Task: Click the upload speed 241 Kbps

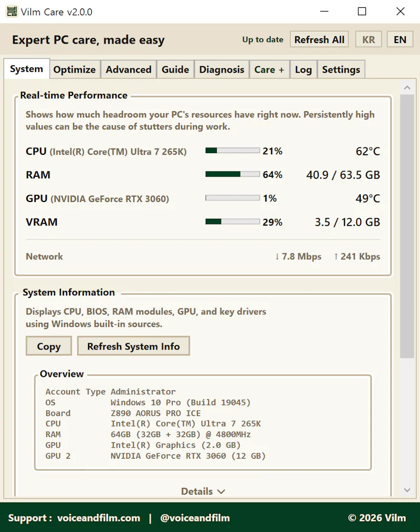Action: (357, 257)
